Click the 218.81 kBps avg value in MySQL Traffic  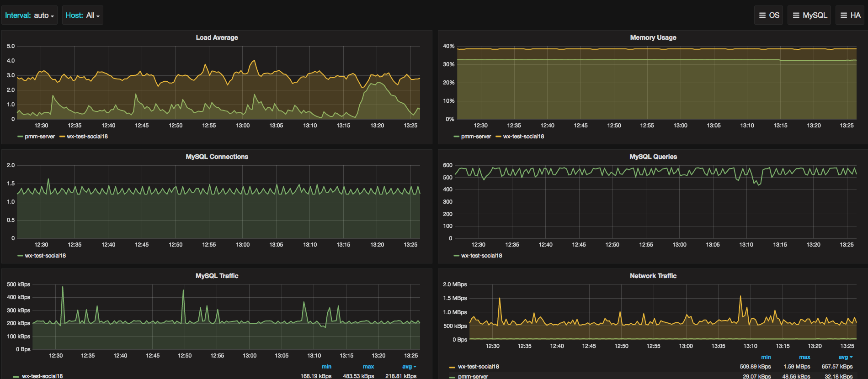click(401, 376)
